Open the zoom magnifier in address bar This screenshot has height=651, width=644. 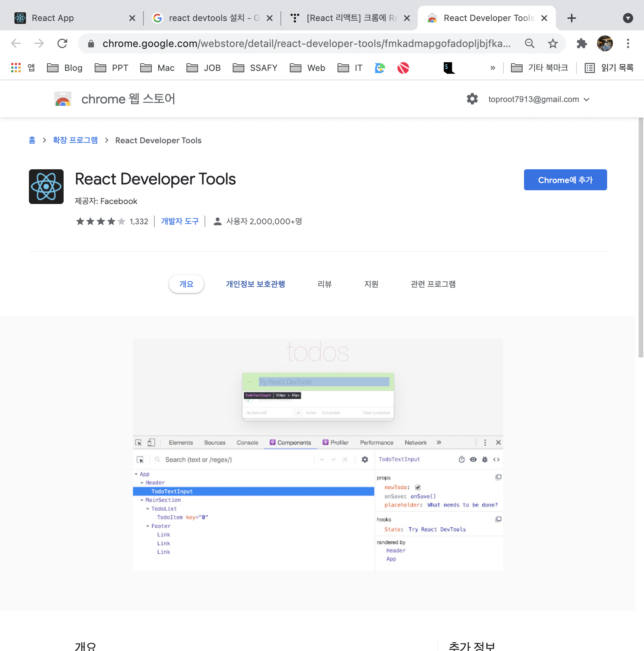pos(530,43)
